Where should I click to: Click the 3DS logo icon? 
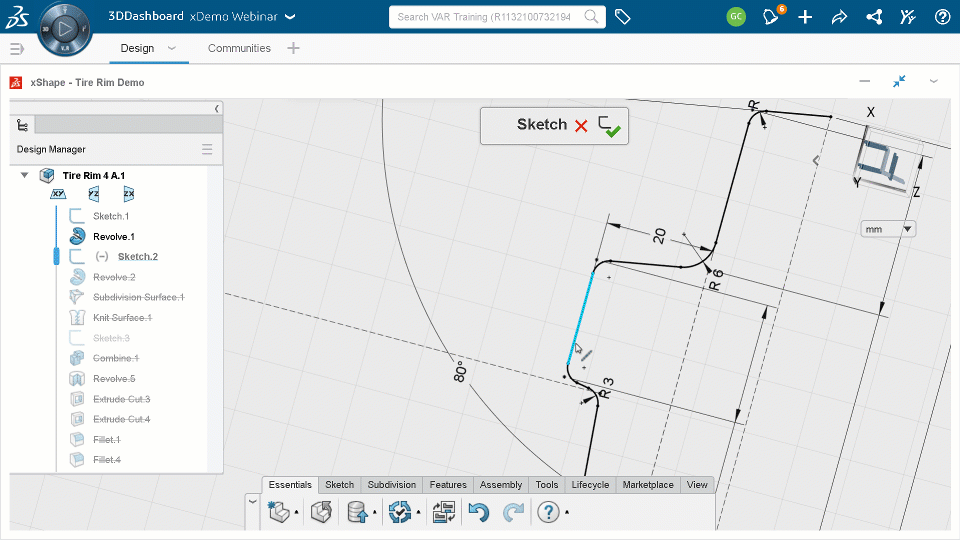click(x=17, y=17)
